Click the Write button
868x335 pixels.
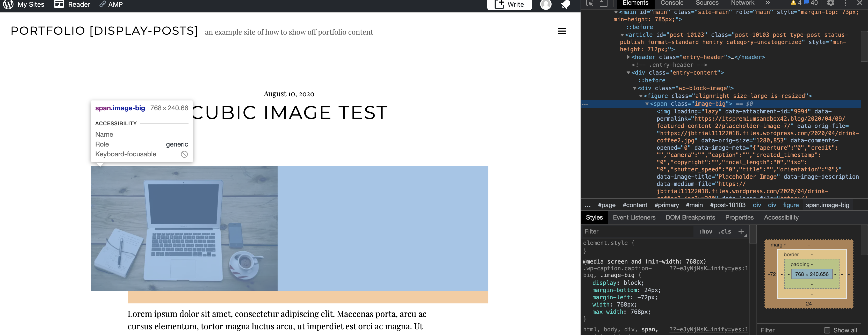coord(509,4)
